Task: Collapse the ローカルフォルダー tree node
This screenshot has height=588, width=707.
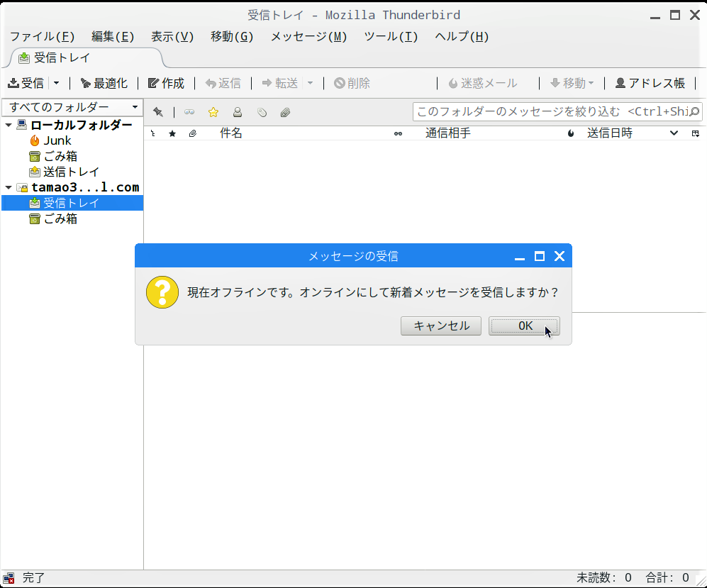Action: 9,125
